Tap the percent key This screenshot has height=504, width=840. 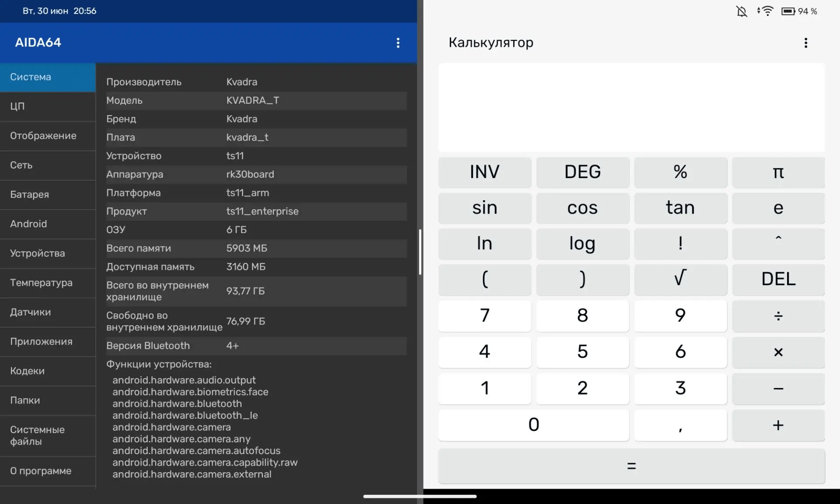coord(680,172)
